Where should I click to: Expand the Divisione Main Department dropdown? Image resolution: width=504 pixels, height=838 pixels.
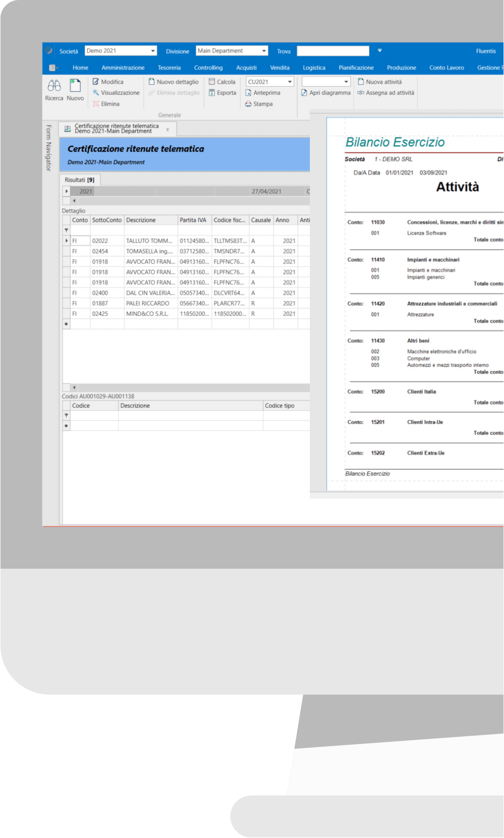pyautogui.click(x=263, y=51)
